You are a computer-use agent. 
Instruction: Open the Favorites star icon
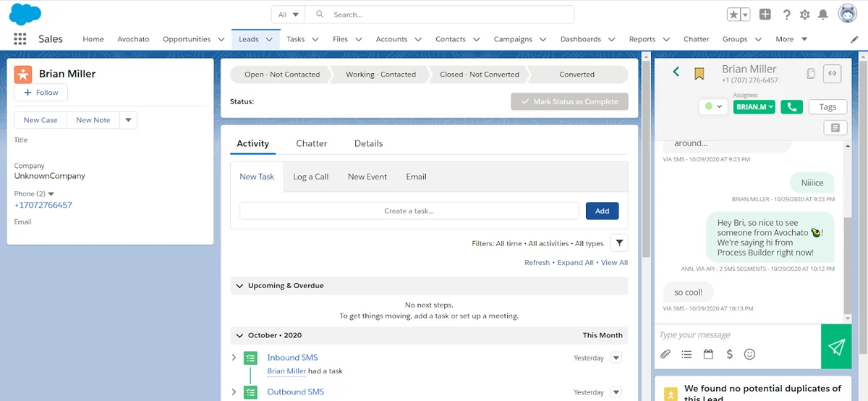click(733, 14)
